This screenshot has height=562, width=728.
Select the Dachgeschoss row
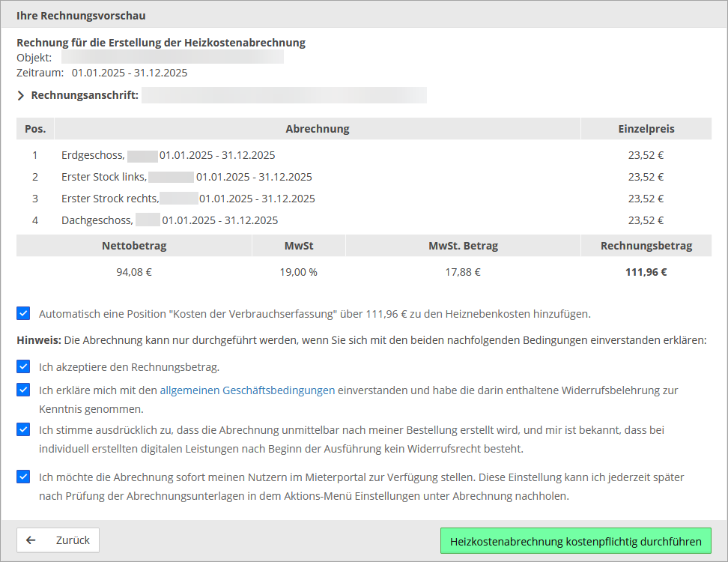(x=169, y=221)
